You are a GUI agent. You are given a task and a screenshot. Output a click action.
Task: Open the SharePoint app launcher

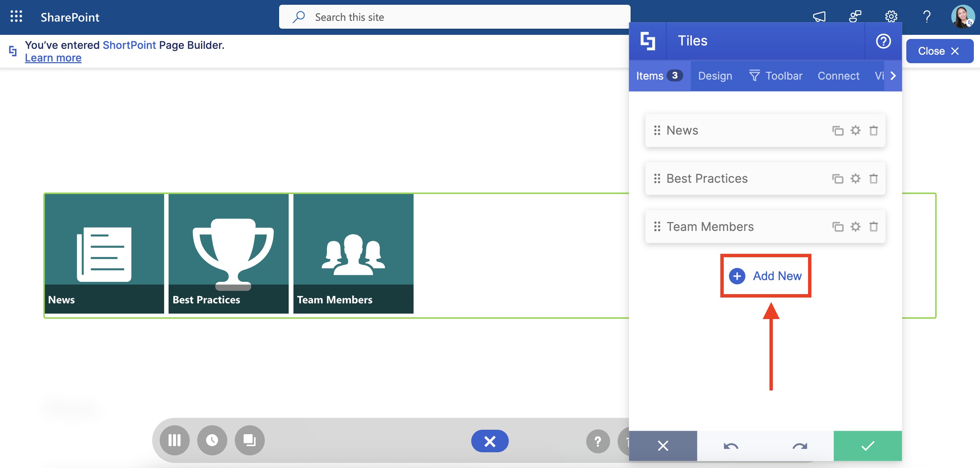point(16,17)
